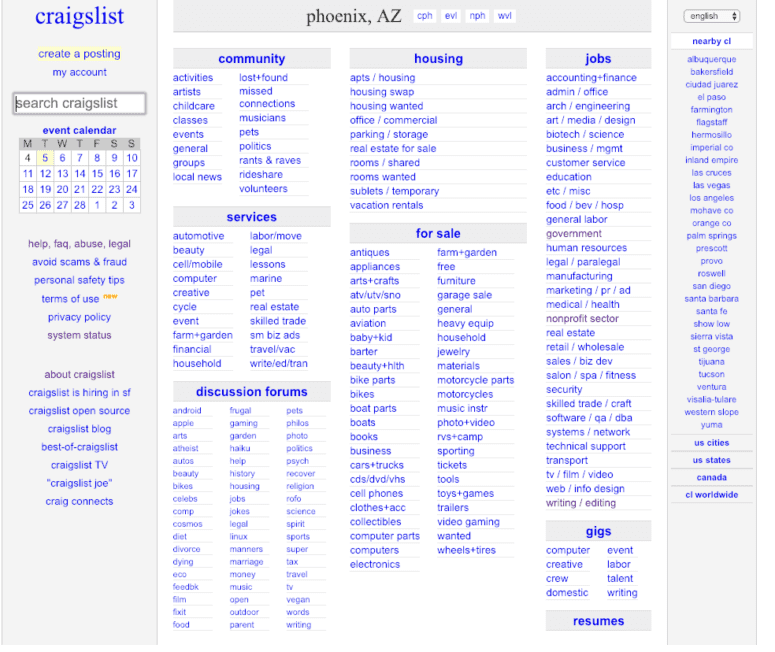Go to yuma nearby site
The height and width of the screenshot is (652, 775).
(x=711, y=425)
